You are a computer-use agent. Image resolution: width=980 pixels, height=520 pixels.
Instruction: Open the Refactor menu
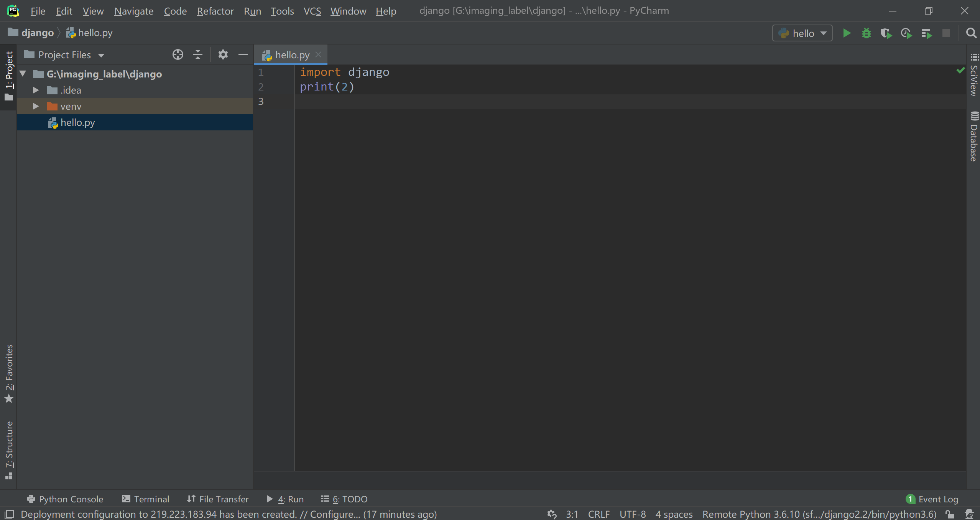tap(215, 11)
